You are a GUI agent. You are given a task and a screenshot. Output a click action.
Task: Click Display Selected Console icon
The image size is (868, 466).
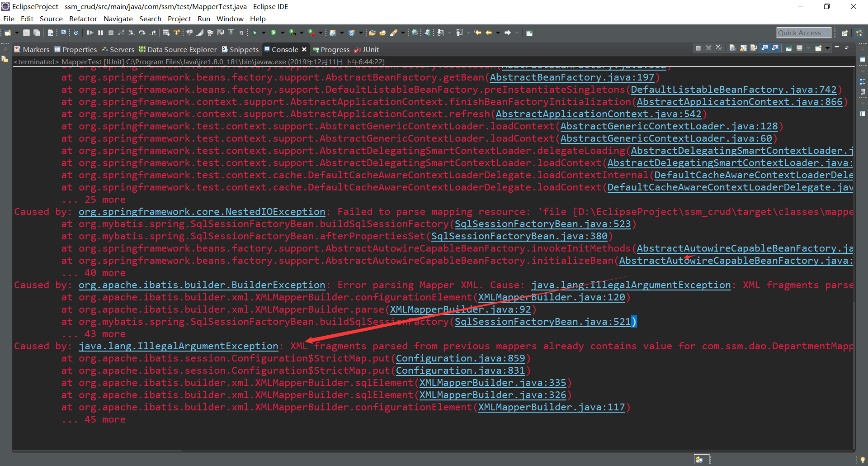[799, 48]
